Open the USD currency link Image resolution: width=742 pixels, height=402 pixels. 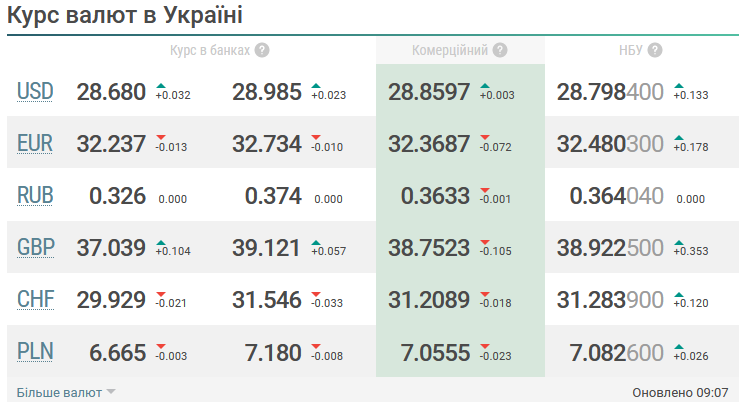click(x=35, y=92)
